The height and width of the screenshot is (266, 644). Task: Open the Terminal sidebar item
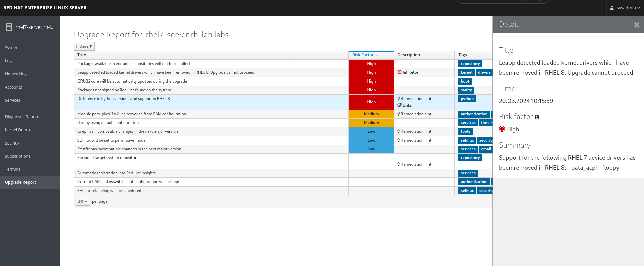point(13,169)
